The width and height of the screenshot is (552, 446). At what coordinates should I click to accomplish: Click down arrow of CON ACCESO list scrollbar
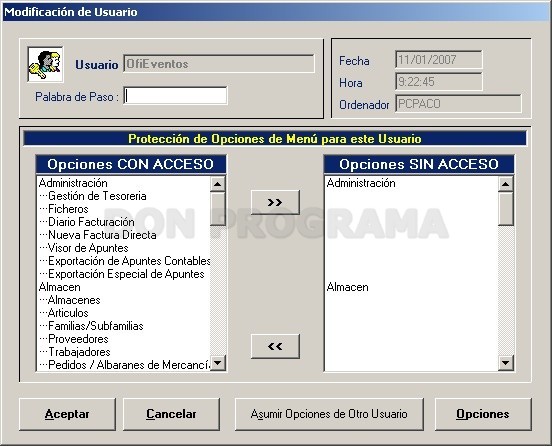coord(218,362)
